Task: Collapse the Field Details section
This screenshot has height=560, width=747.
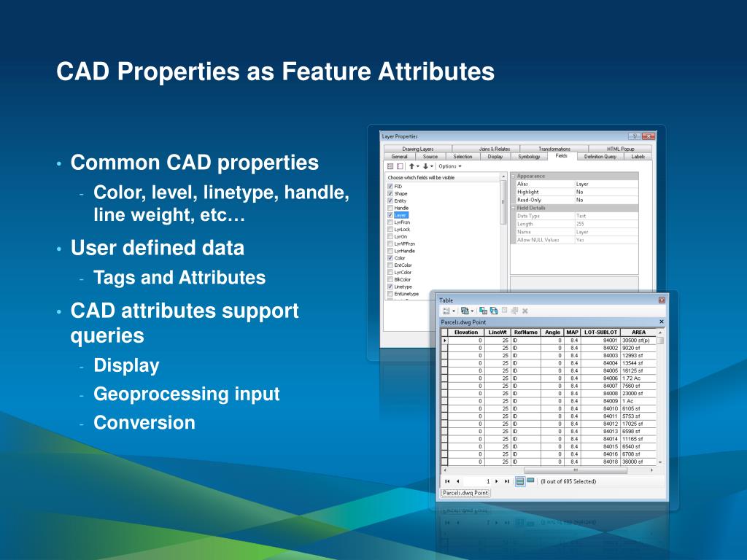Action: 514,208
